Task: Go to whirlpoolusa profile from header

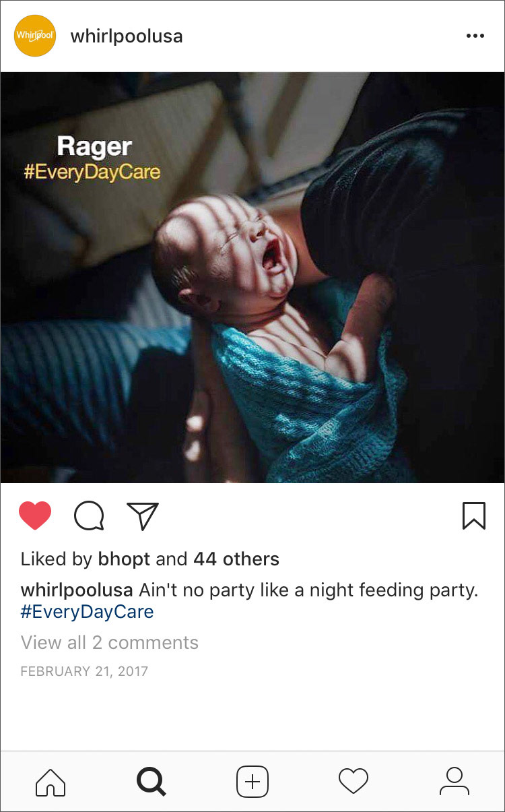Action: 127,36
